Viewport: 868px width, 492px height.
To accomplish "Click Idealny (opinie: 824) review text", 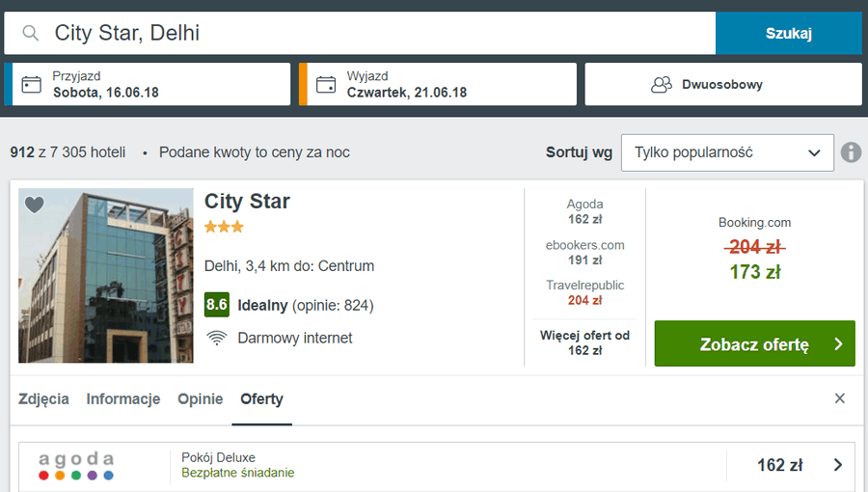I will coord(306,305).
